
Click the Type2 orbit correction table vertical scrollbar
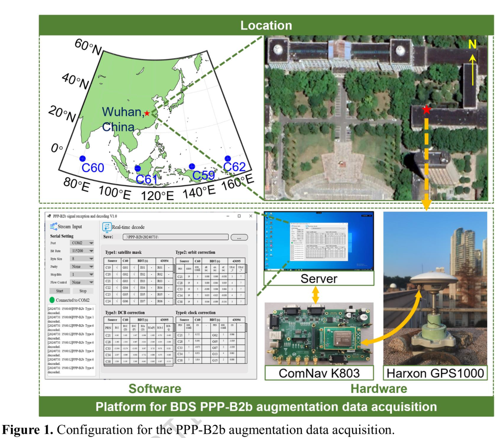(246, 285)
